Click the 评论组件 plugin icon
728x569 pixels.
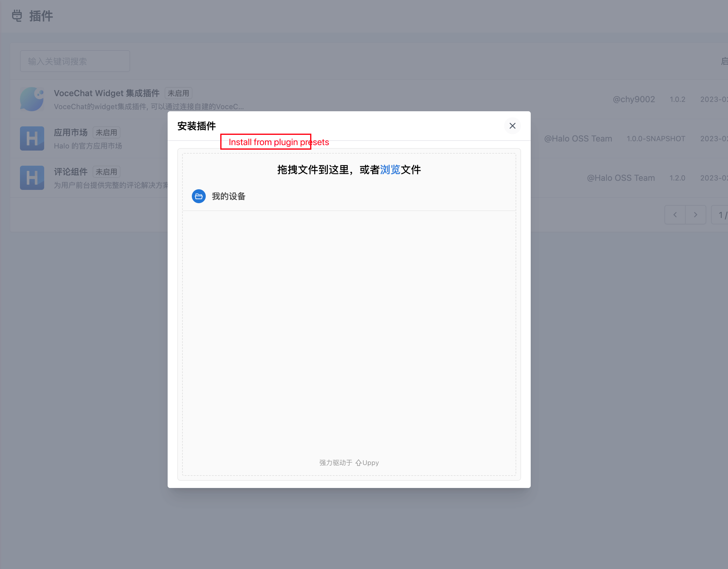coord(32,177)
